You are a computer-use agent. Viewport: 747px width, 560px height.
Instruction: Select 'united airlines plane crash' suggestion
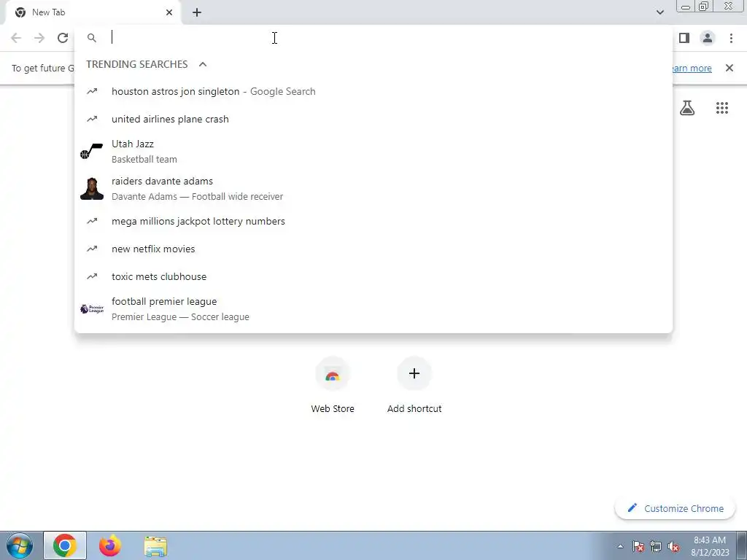tap(373, 119)
